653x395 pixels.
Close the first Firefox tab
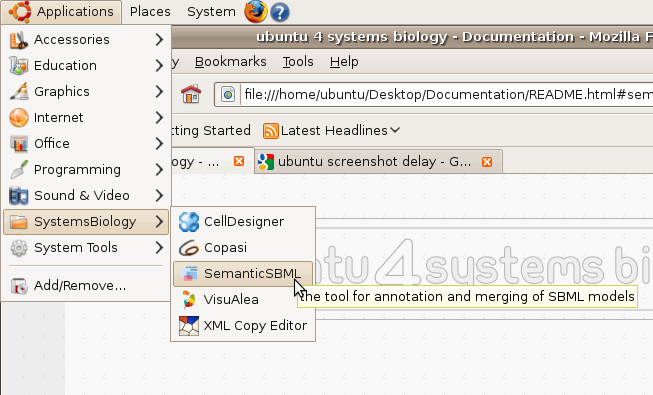[239, 161]
